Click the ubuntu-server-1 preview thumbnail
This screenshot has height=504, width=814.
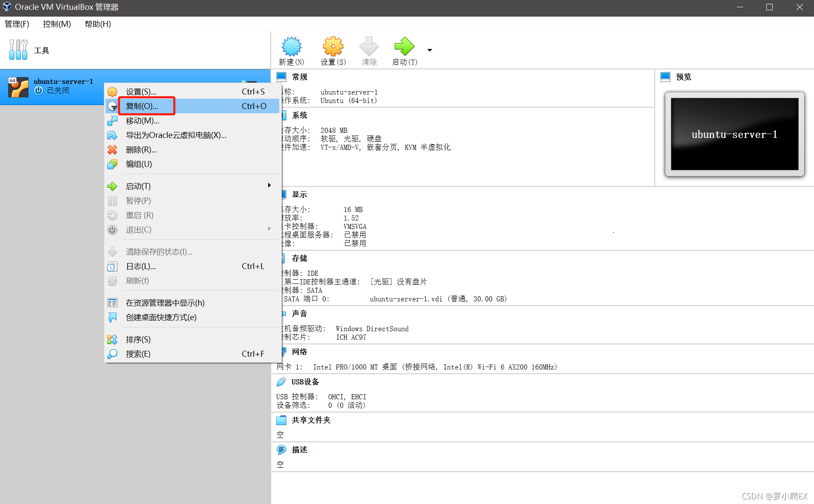tap(735, 134)
